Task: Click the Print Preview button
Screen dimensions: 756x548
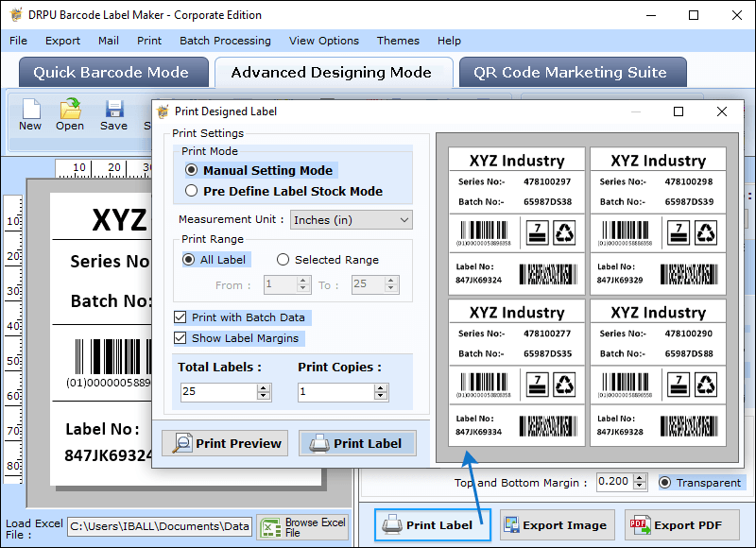Action: (x=225, y=443)
